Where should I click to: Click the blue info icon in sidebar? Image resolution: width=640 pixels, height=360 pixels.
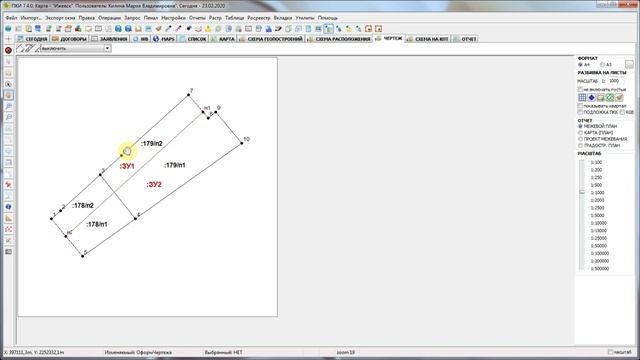(x=9, y=207)
